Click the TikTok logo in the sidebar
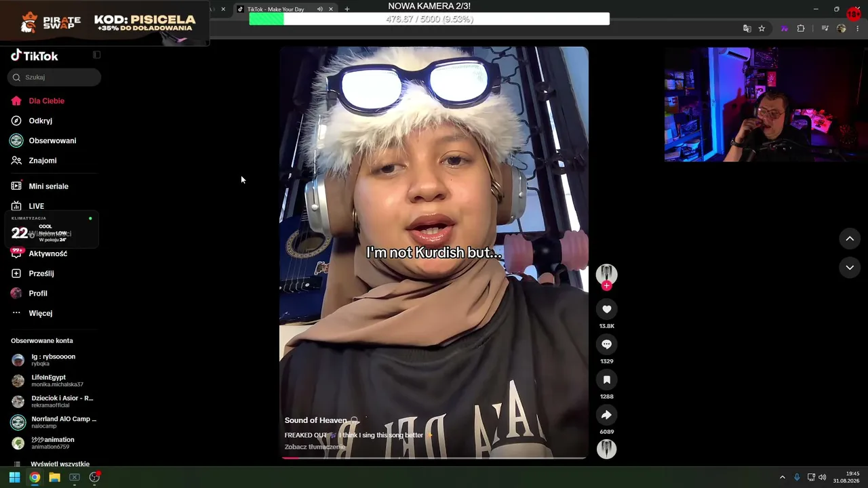This screenshot has width=868, height=488. (34, 56)
